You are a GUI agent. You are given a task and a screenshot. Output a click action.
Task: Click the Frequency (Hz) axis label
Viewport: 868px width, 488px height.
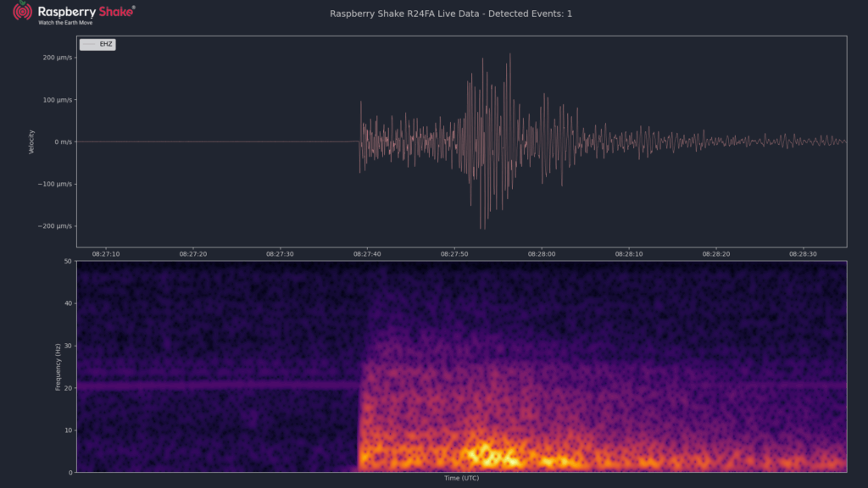tap(58, 367)
